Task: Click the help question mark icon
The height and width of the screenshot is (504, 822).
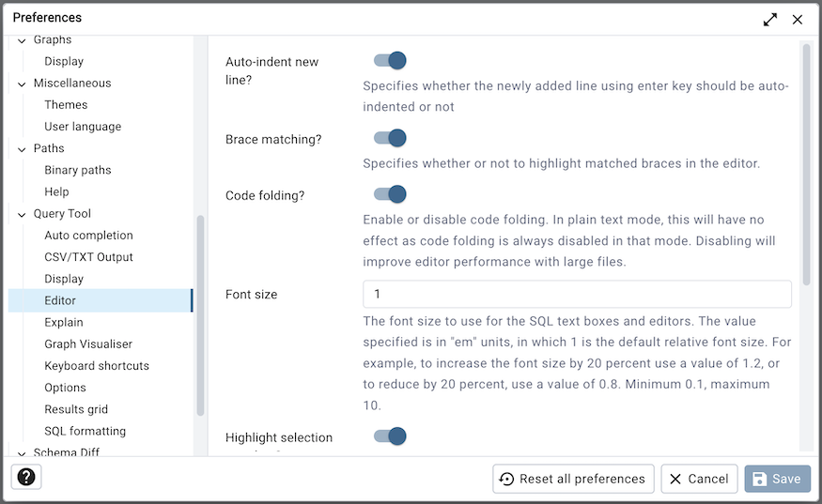Action: pos(26,477)
